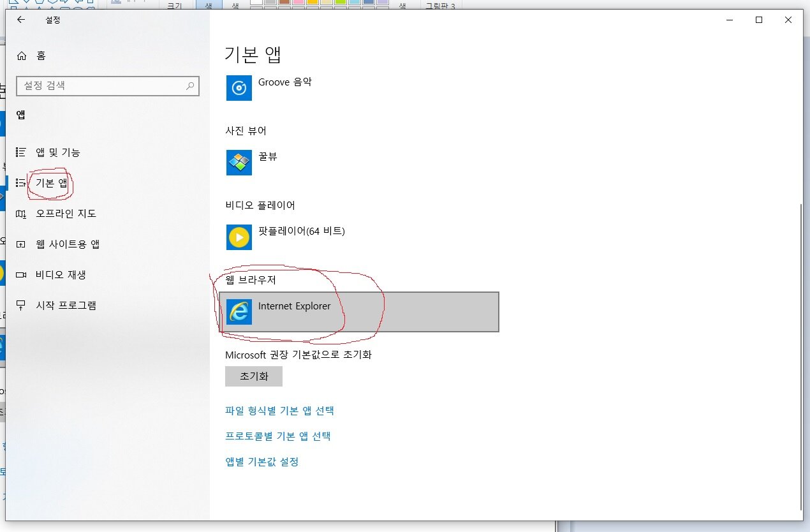Open 앱별 기본값 설정 link
The image size is (810, 532).
261,462
